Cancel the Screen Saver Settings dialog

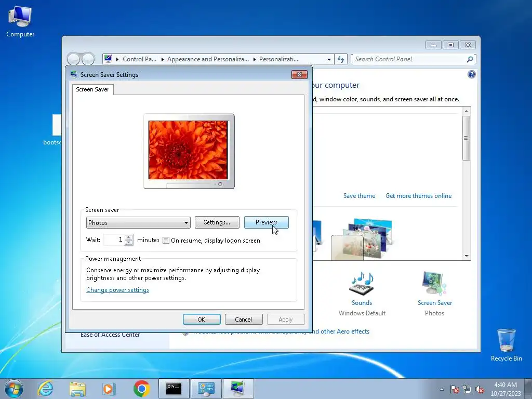tap(244, 320)
